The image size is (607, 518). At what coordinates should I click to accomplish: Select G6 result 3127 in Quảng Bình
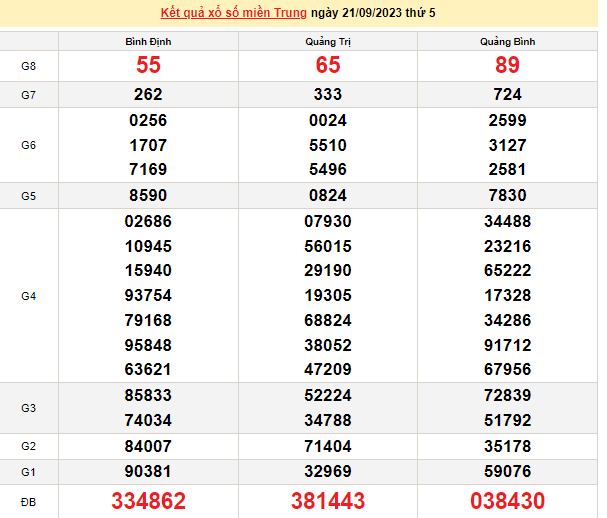[x=507, y=145]
